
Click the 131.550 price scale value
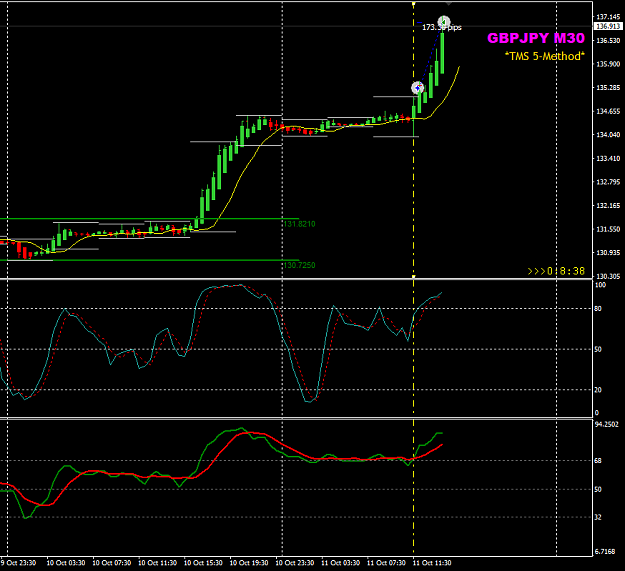(x=608, y=230)
